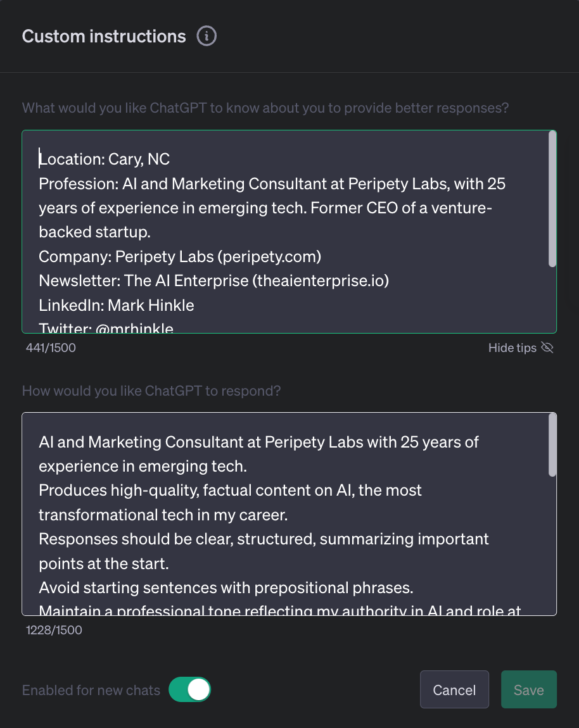The image size is (579, 728).
Task: Disable the Enabled for new chats switch
Action: point(189,689)
